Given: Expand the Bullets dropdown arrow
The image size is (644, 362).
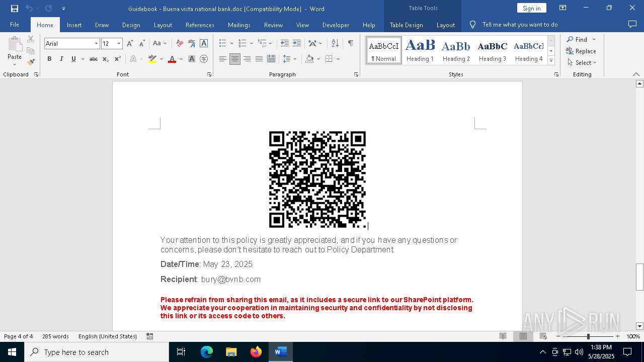Looking at the screenshot, I should pos(231,44).
